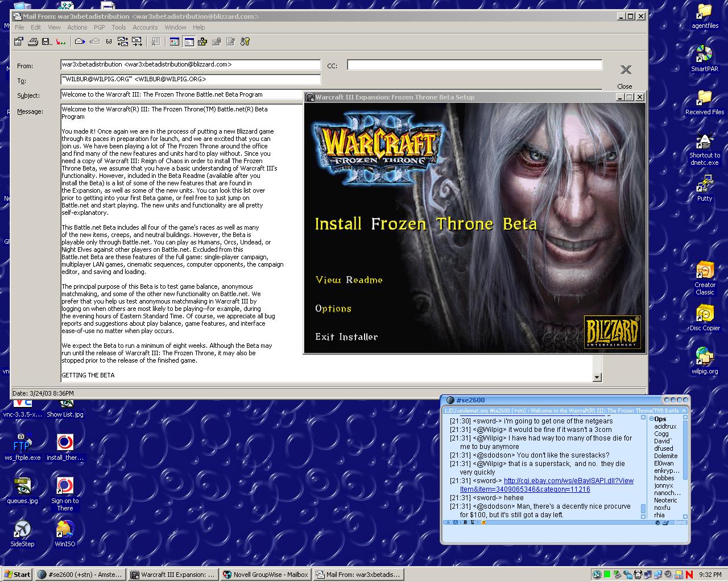Open the File menu in mail window
Screen dimensions: 728x582
20,27
